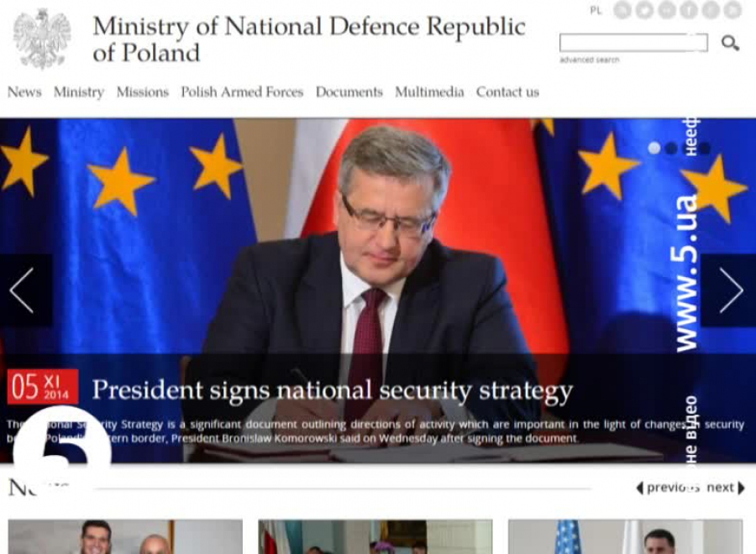Open headline President signs national security strategy

[x=332, y=389]
